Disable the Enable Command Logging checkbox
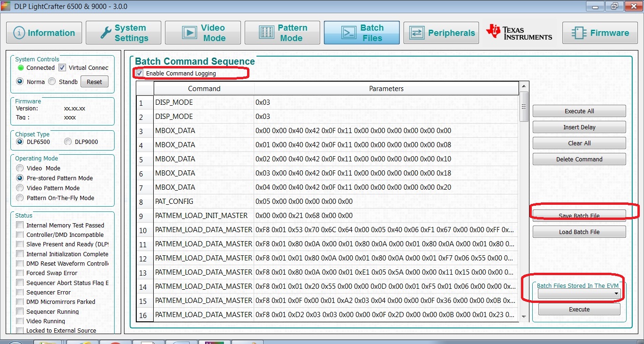The width and height of the screenshot is (644, 344). pyautogui.click(x=140, y=74)
